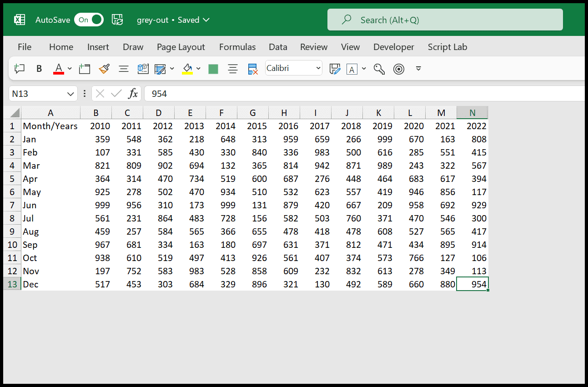Viewport: 588px width, 387px height.
Task: Apply the green color swatch
Action: [x=213, y=69]
